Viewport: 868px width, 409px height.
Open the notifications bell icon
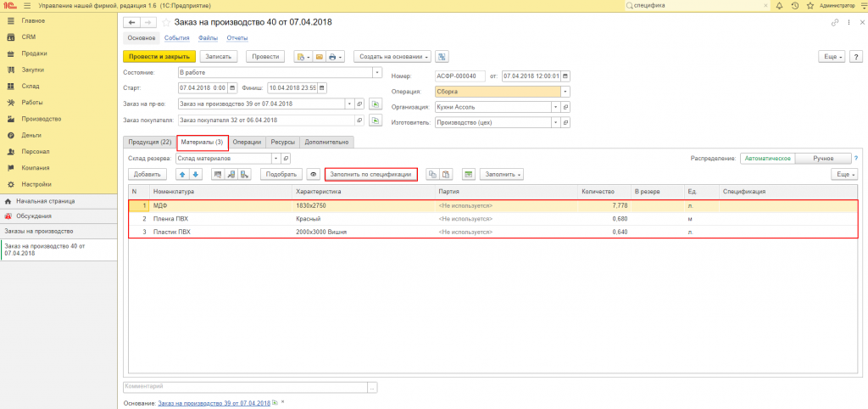point(780,6)
